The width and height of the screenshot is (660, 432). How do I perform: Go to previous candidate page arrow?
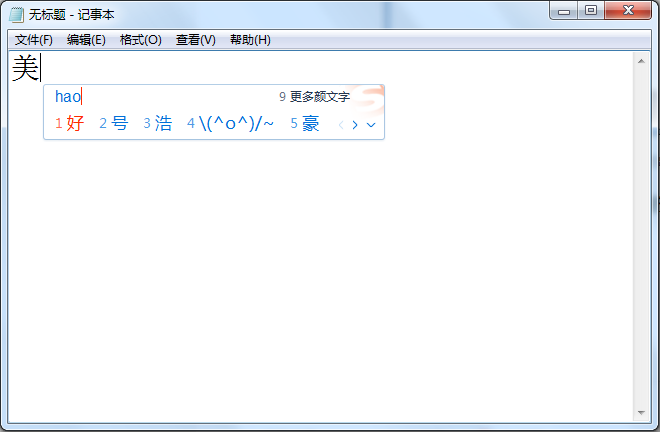click(341, 125)
